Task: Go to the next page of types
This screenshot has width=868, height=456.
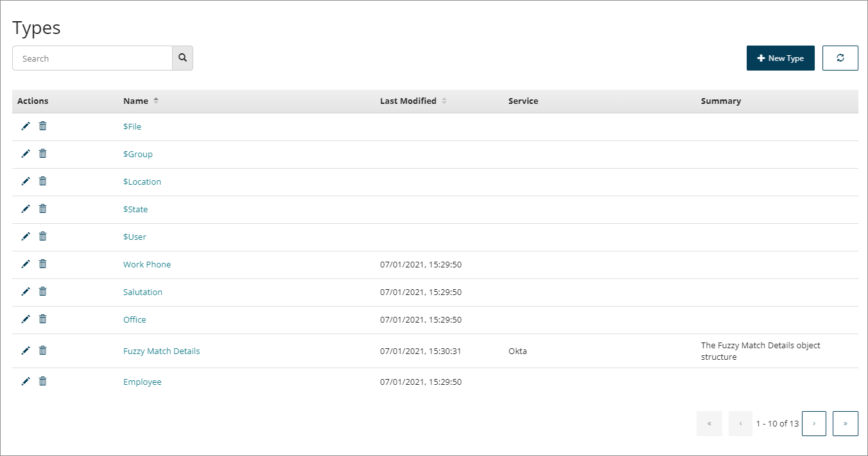Action: 814,423
